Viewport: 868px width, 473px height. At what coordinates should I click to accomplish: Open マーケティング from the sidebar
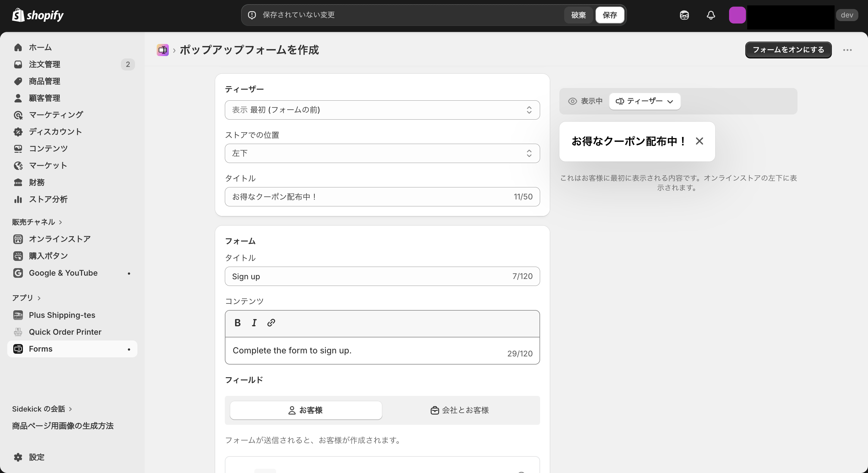point(55,114)
